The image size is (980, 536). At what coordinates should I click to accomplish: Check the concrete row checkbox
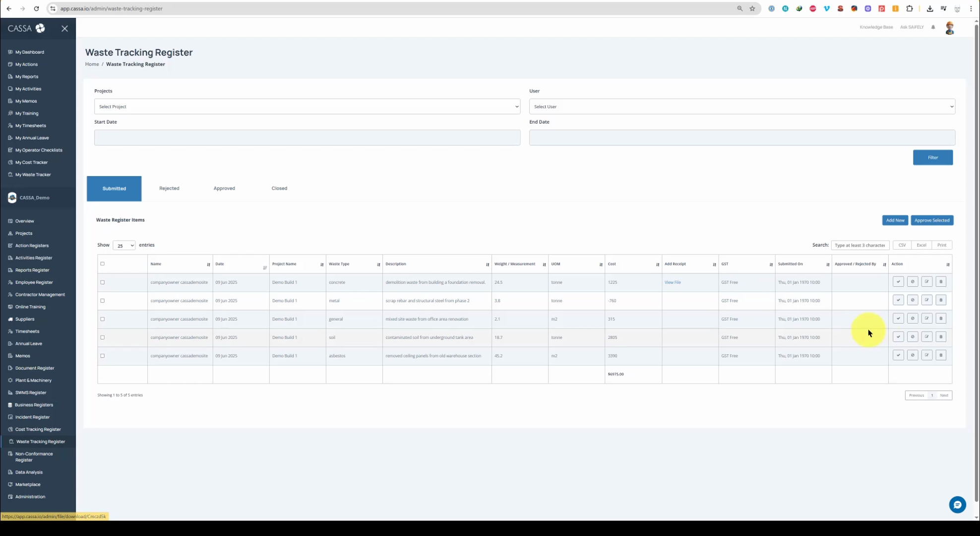point(103,282)
